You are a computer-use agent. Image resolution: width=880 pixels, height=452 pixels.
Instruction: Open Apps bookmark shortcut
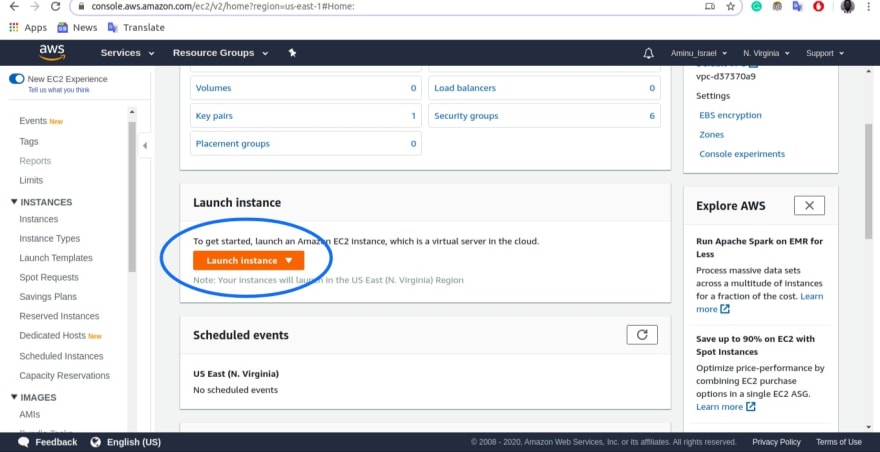click(28, 28)
